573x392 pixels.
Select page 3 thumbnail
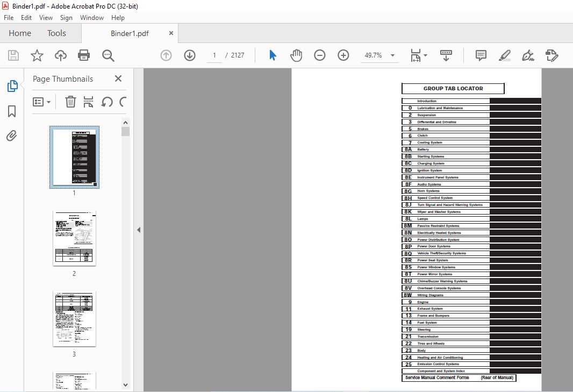click(75, 318)
